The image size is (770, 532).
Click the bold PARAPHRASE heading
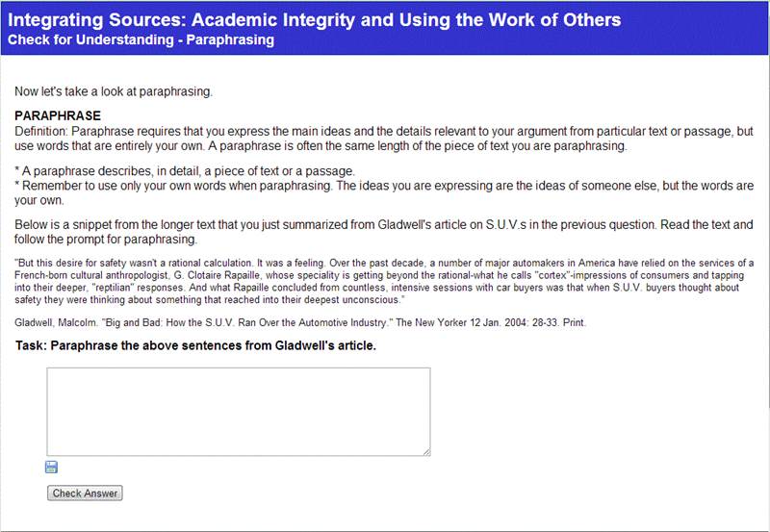[x=58, y=115]
